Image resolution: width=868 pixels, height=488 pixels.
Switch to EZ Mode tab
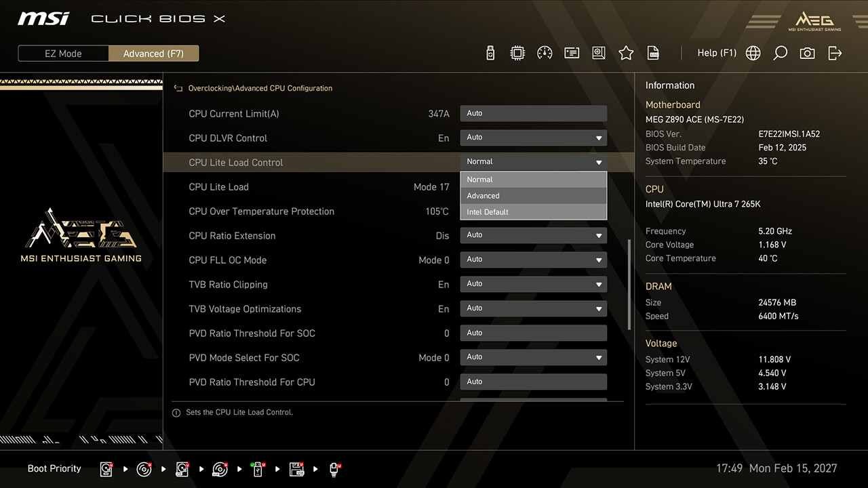(63, 54)
